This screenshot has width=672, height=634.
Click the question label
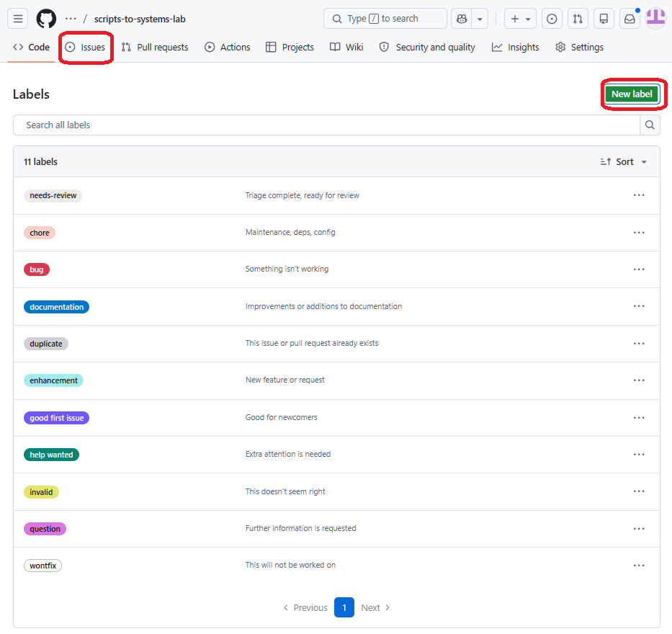(45, 529)
